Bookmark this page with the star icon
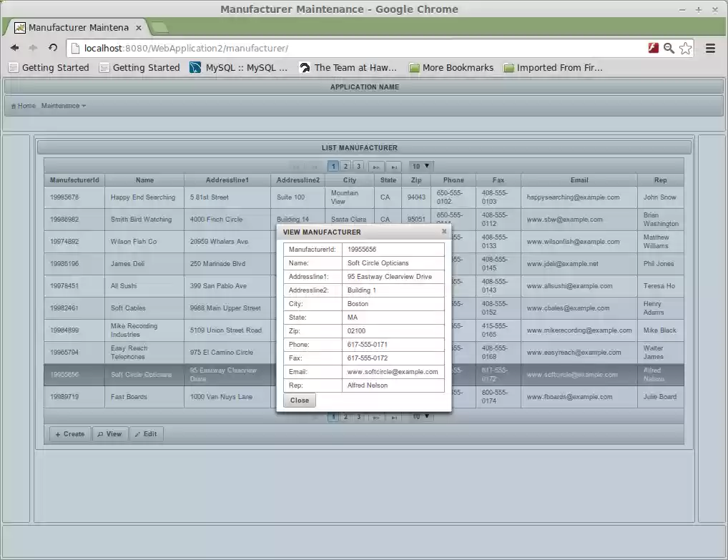The image size is (728, 560). coord(685,48)
